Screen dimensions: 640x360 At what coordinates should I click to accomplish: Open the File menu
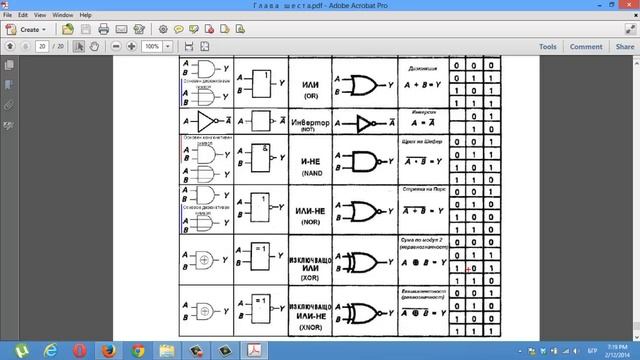pyautogui.click(x=7, y=15)
